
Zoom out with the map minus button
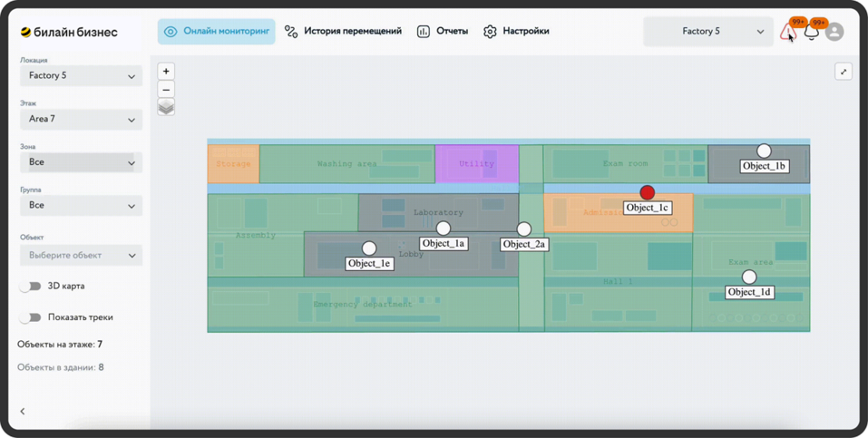point(166,90)
